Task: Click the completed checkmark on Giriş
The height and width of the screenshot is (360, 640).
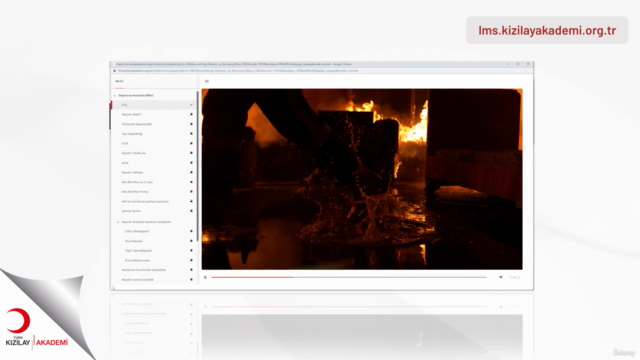Action: point(191,105)
